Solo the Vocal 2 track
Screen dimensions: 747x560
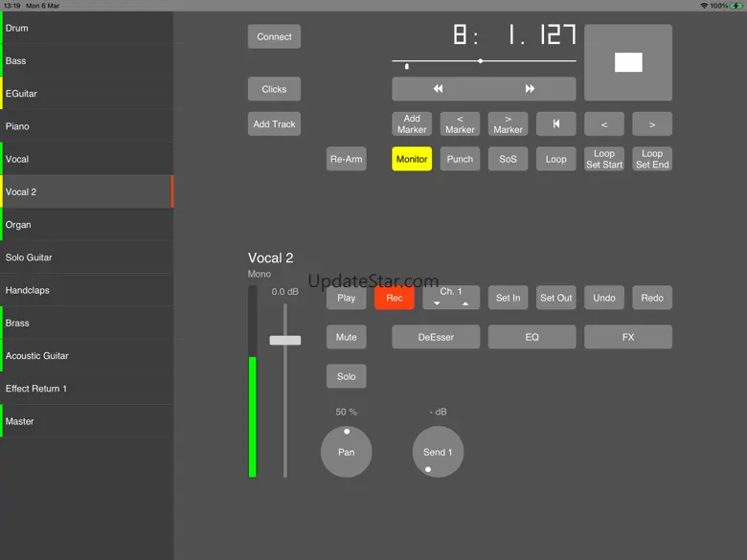coord(347,376)
